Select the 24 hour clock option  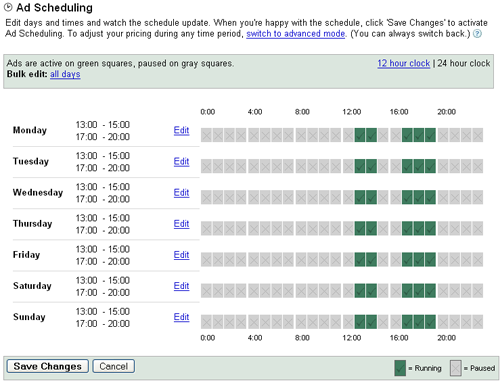click(464, 63)
